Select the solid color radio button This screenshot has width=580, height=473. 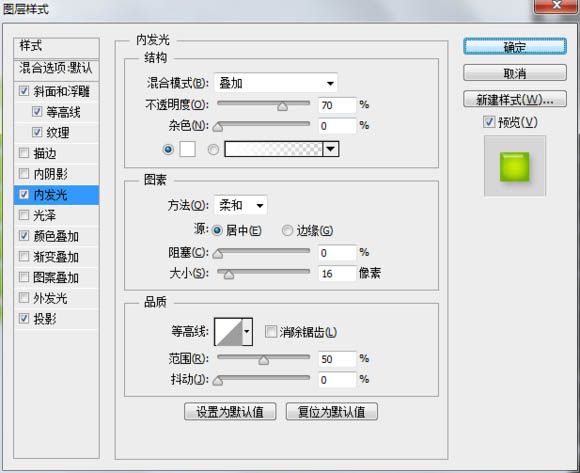coord(168,149)
